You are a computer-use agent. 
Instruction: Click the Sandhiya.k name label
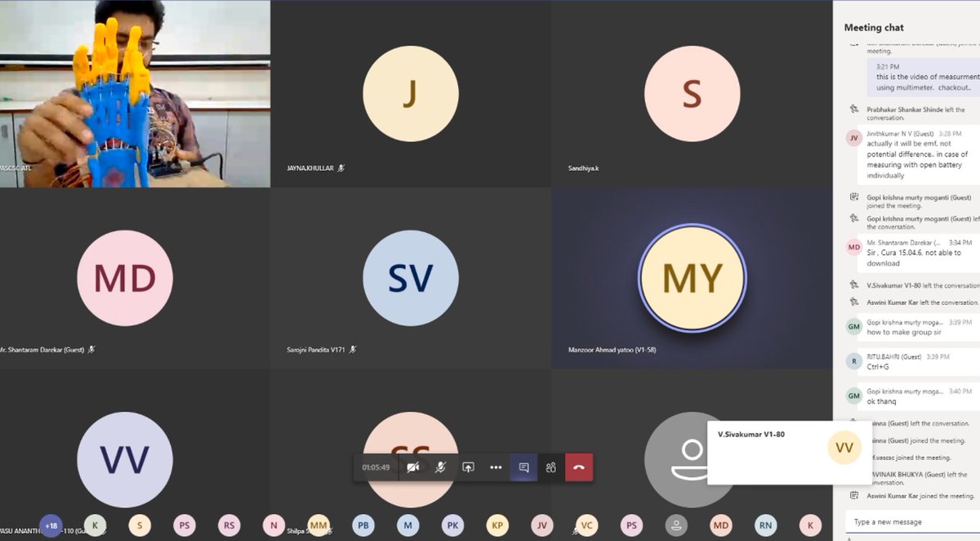click(x=584, y=168)
